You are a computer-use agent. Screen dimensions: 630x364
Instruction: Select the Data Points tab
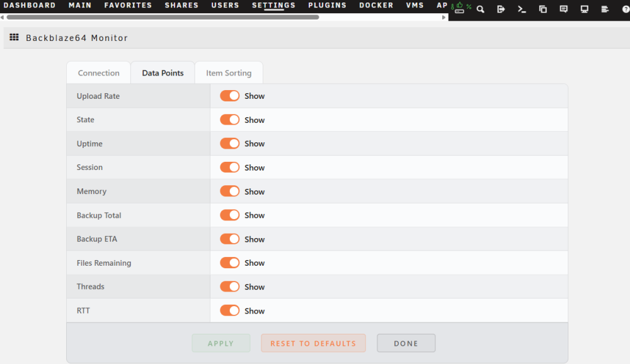coord(163,72)
